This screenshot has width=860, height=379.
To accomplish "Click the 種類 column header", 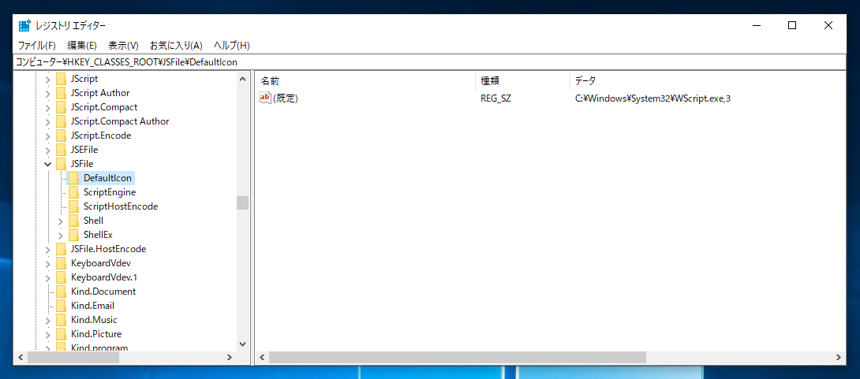I will pos(523,81).
